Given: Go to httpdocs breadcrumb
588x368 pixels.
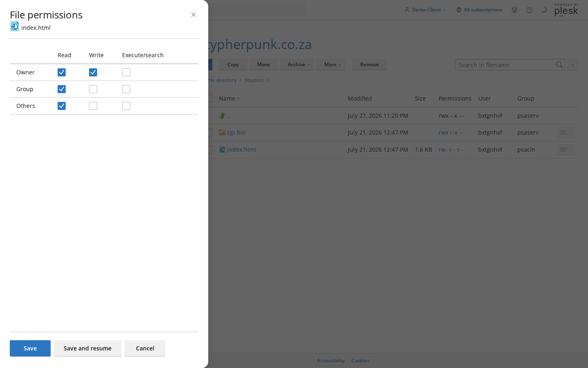Looking at the screenshot, I should [x=254, y=80].
